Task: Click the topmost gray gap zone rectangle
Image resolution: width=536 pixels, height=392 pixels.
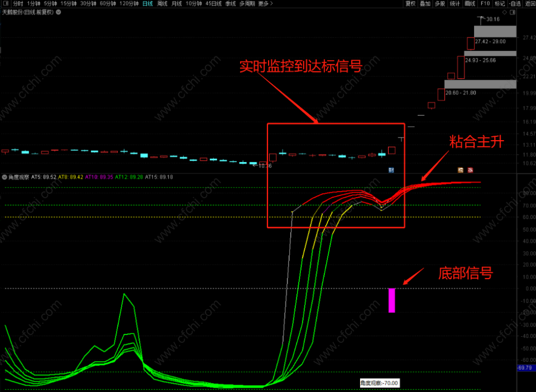Action: (495, 31)
